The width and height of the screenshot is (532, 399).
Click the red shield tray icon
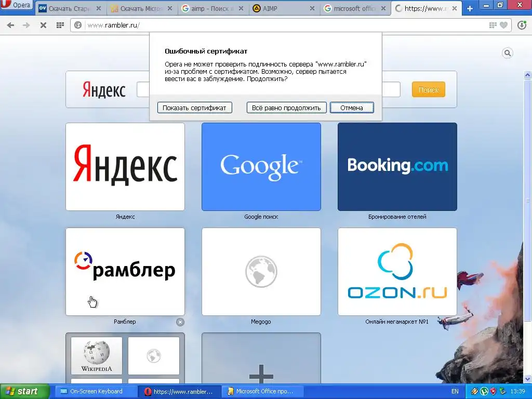[493, 391]
